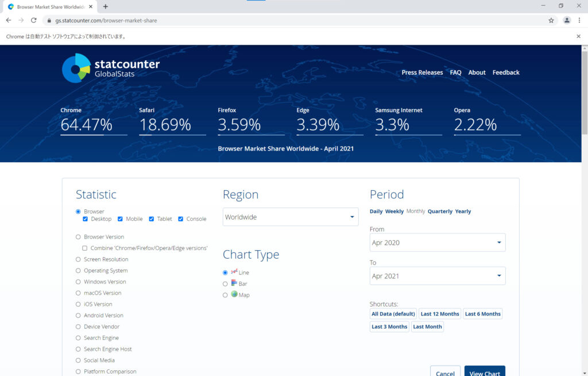
Task: Switch period to Yearly
Action: (463, 211)
